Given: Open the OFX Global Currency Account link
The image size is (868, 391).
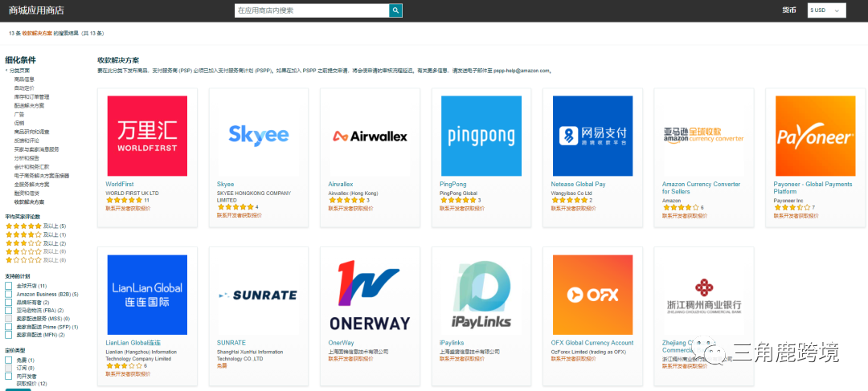Looking at the screenshot, I should [x=592, y=343].
